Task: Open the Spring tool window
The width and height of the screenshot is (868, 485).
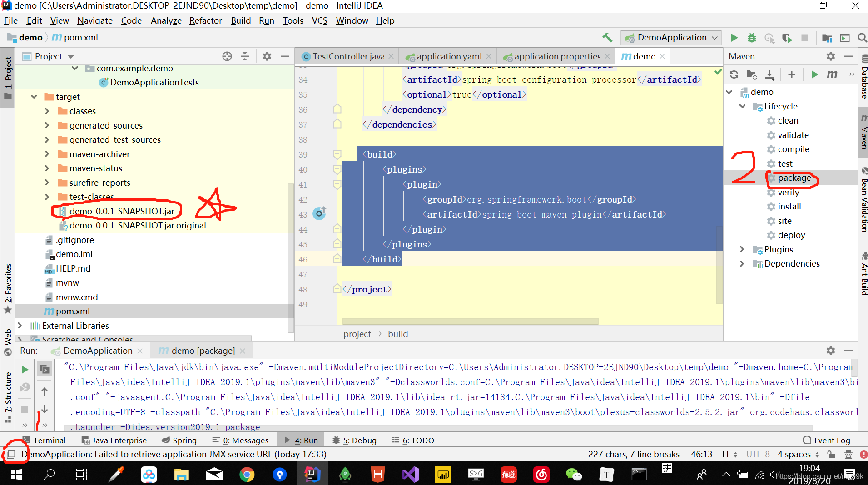Action: (x=179, y=440)
